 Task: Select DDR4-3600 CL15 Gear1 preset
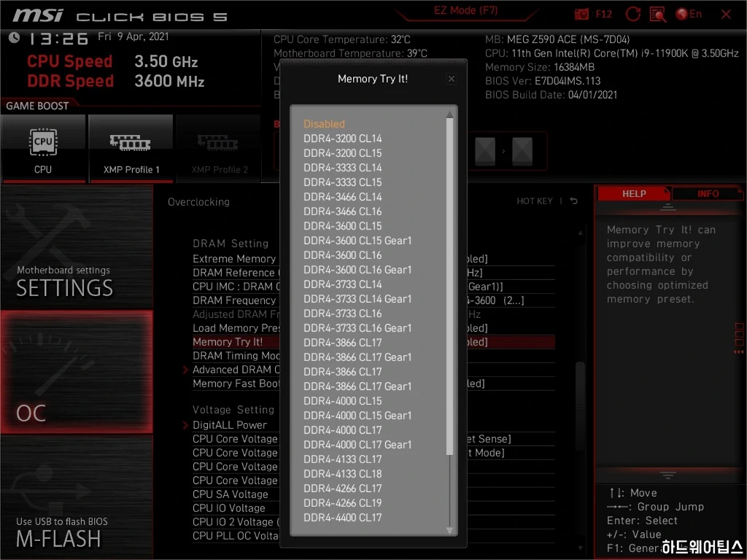[x=357, y=241]
